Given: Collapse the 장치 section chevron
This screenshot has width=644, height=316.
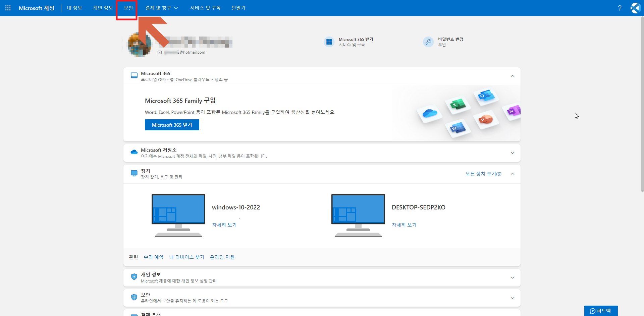Looking at the screenshot, I should click(x=512, y=174).
